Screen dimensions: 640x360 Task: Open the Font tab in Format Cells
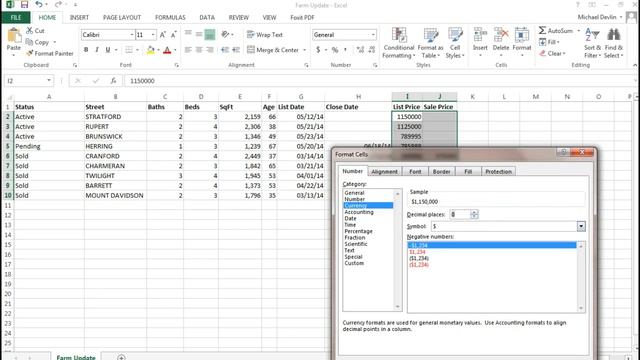415,171
